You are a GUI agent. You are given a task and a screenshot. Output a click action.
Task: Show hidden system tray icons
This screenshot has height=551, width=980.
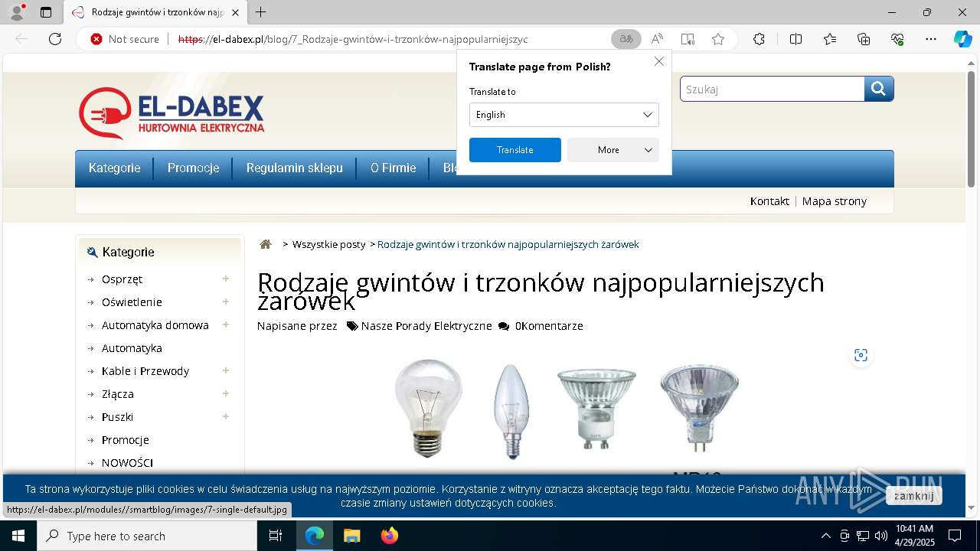point(825,536)
